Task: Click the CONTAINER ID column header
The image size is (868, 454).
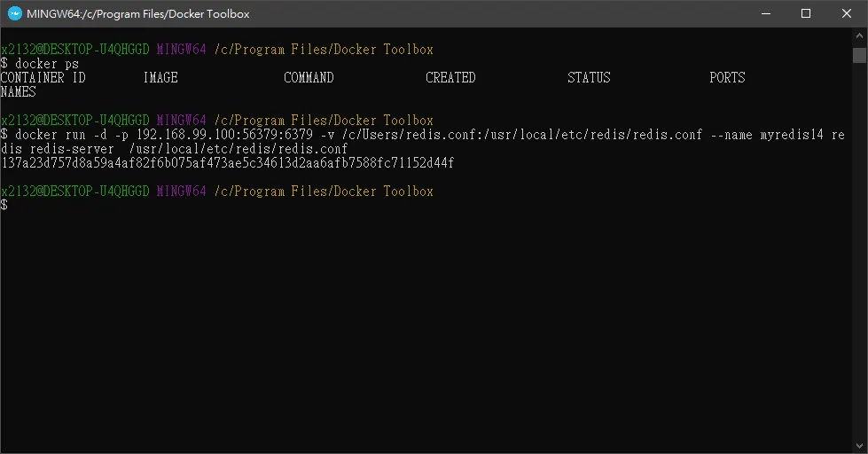Action: coord(43,77)
